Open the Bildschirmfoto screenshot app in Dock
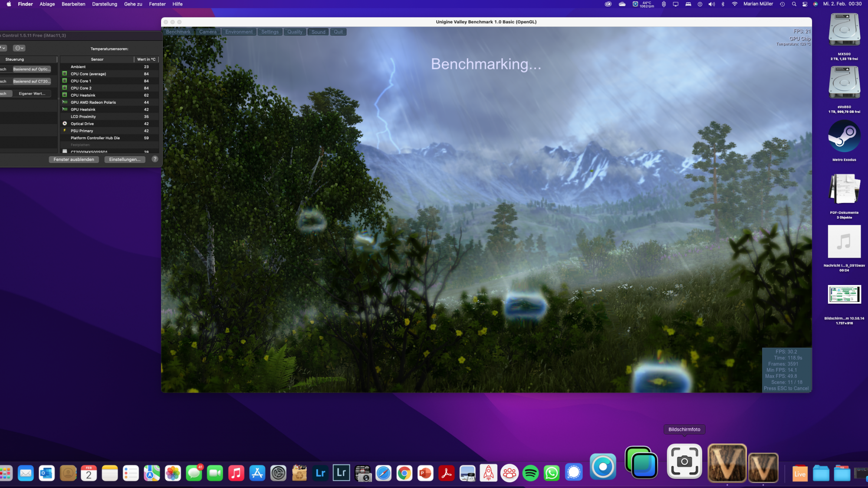 684,462
